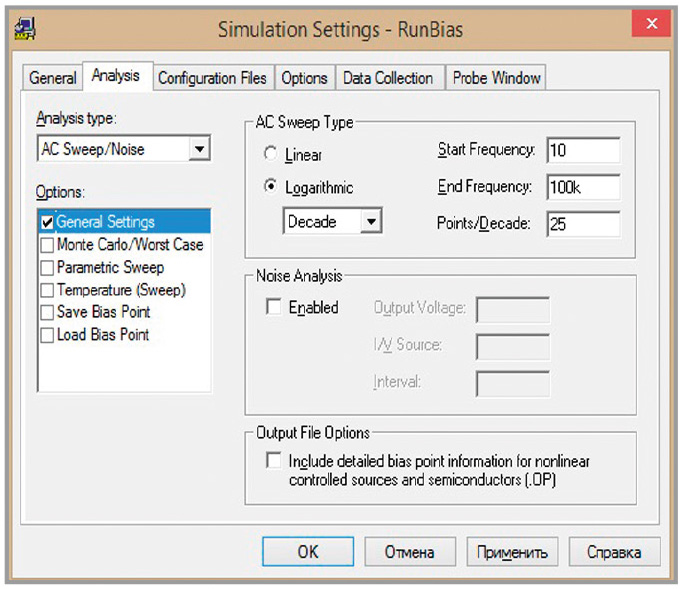
Task: Click the Start Frequency input field
Action: point(583,150)
